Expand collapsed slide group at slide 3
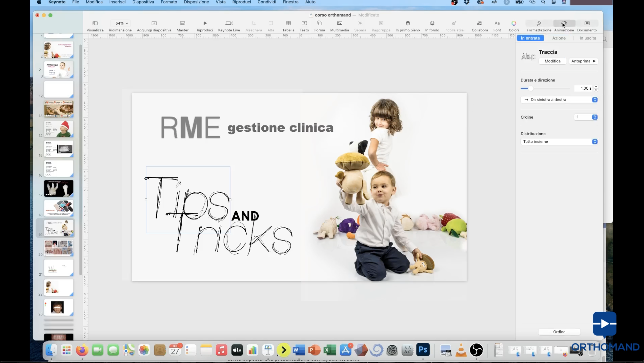The width and height of the screenshot is (644, 363). (40, 69)
